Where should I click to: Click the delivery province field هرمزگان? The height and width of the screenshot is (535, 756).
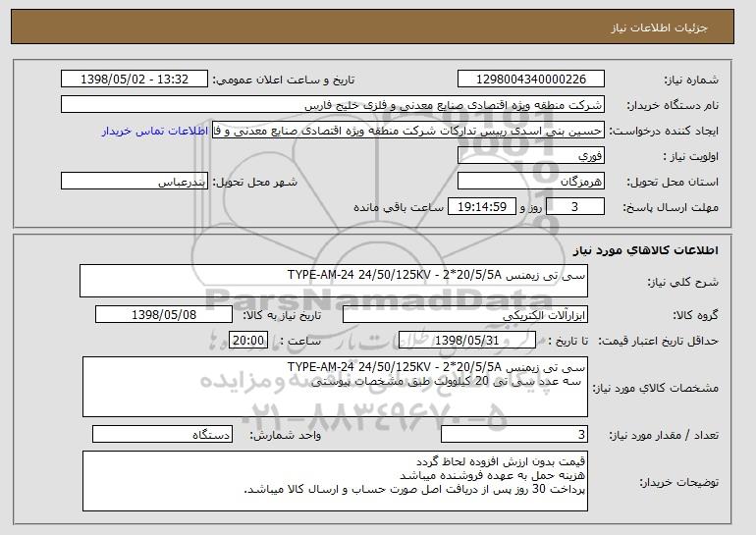[x=531, y=182]
